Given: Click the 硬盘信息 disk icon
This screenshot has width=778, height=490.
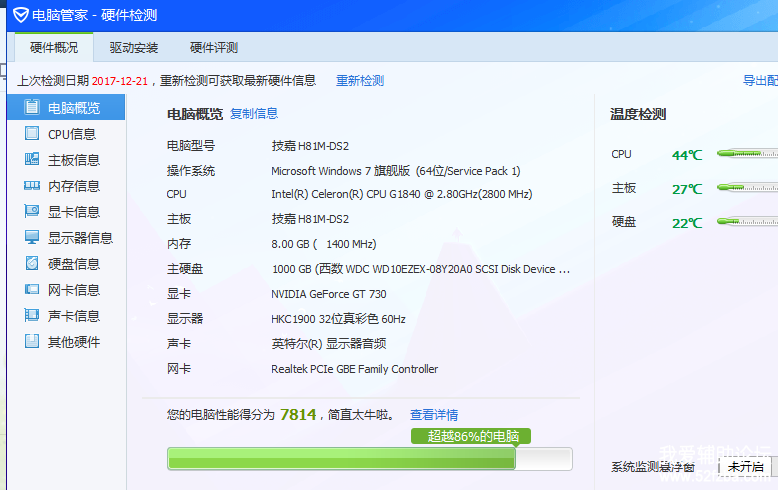Looking at the screenshot, I should pyautogui.click(x=32, y=264).
